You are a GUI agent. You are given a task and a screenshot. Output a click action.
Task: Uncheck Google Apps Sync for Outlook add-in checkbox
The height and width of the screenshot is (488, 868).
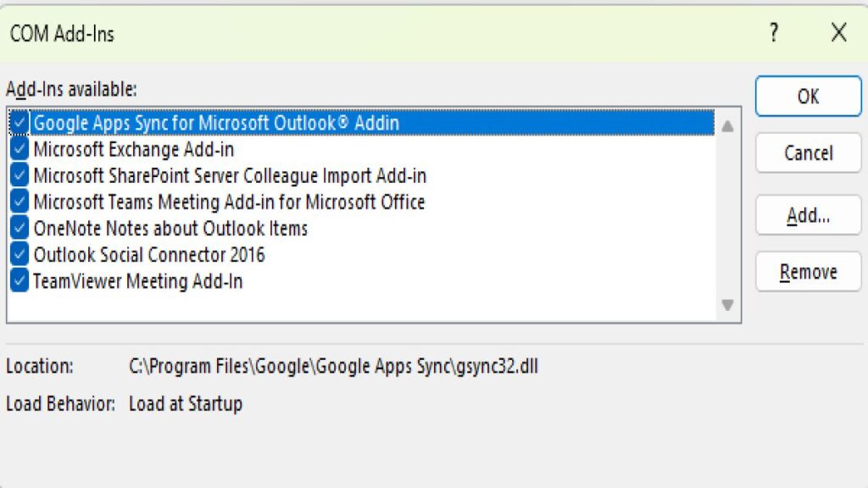(x=20, y=123)
